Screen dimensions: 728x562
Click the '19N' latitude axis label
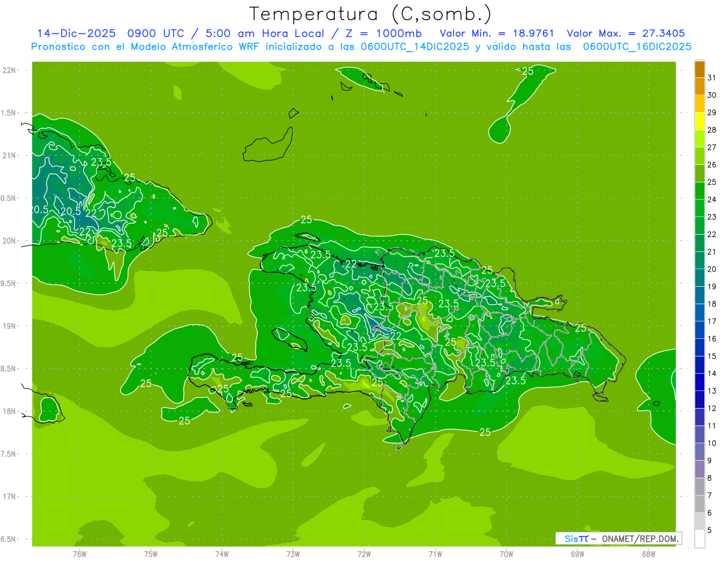[x=10, y=326]
